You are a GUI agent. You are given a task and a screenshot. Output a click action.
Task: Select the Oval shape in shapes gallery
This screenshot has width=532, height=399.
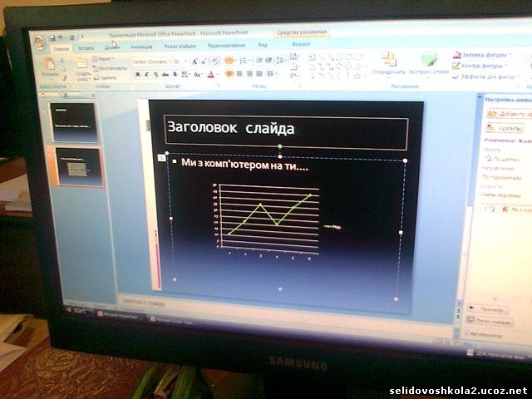348,57
